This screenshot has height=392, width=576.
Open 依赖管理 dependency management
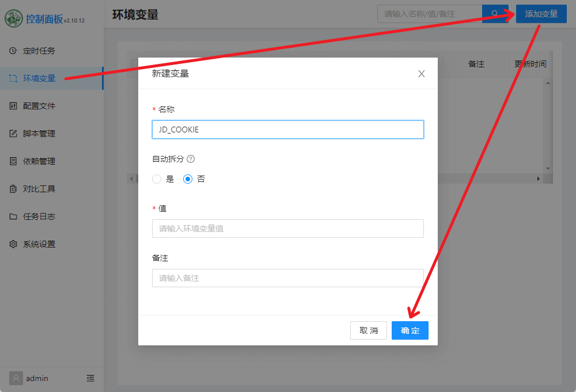[x=39, y=161]
